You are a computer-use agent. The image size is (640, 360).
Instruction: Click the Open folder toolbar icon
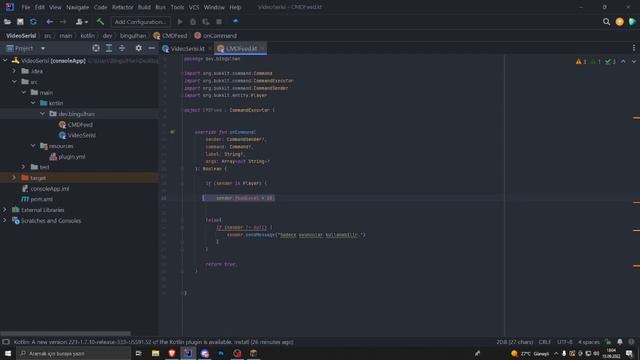[7, 22]
